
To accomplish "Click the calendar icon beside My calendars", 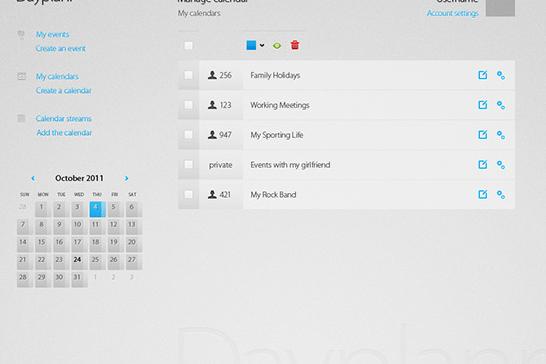I will (22, 76).
